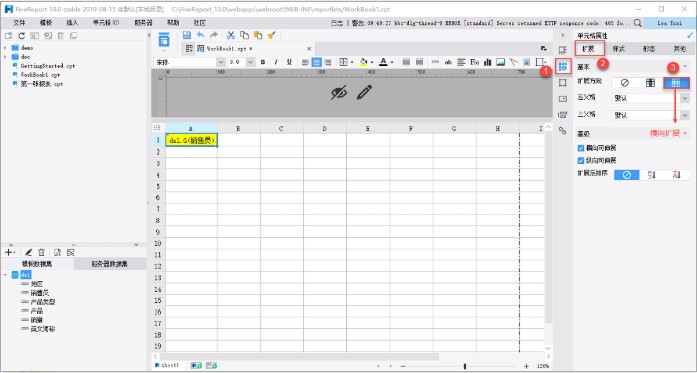Image resolution: width=697 pixels, height=373 pixels.
Task: Open the 文件 menu
Action: coord(19,23)
